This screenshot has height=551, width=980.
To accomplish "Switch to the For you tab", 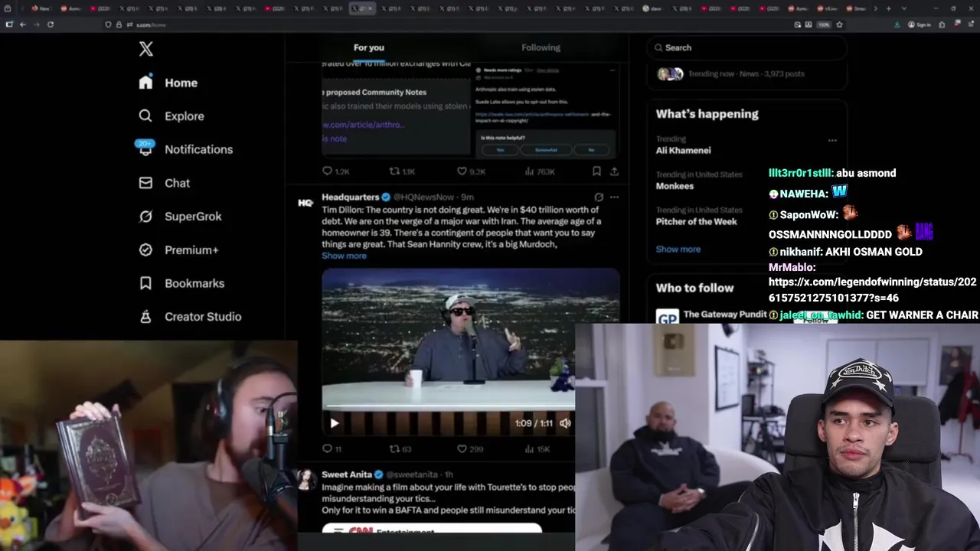I will [x=369, y=47].
